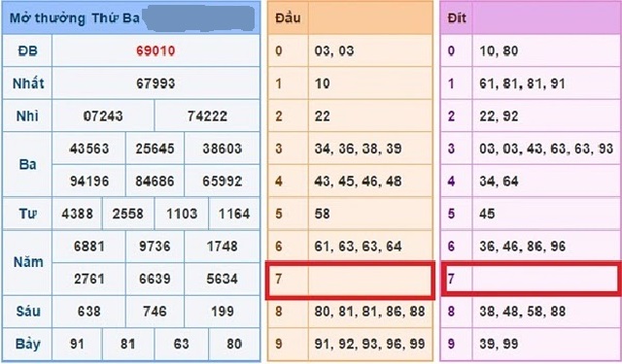Click Đầu row value "91, 92, 93, 96, 99"
Screen dimensions: 622x364
pos(369,344)
